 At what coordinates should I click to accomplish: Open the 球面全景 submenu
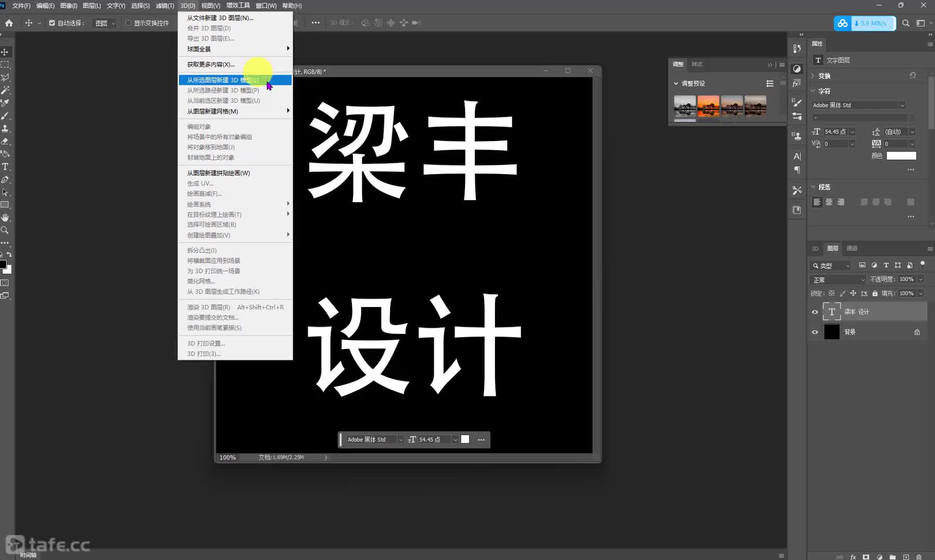coord(235,49)
